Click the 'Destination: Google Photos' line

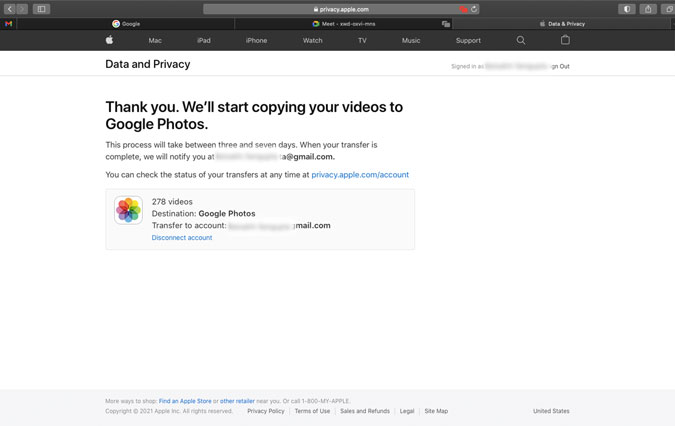(203, 213)
